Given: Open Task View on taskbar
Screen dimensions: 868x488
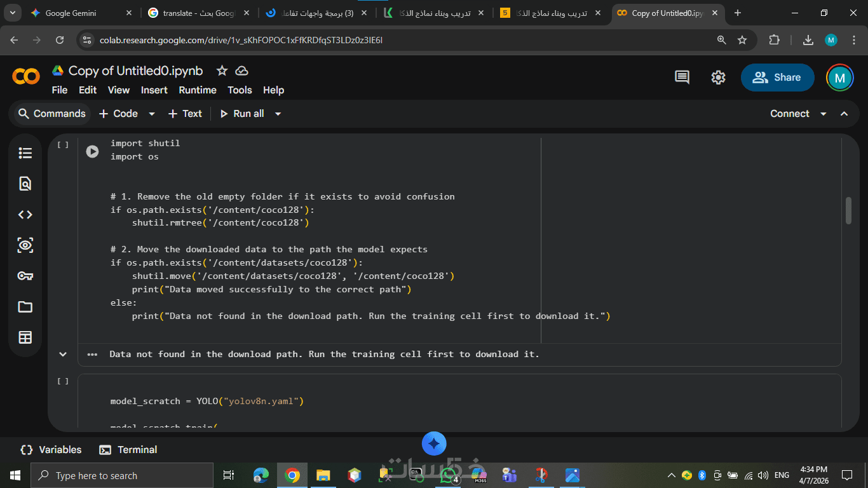Looking at the screenshot, I should coord(229,475).
